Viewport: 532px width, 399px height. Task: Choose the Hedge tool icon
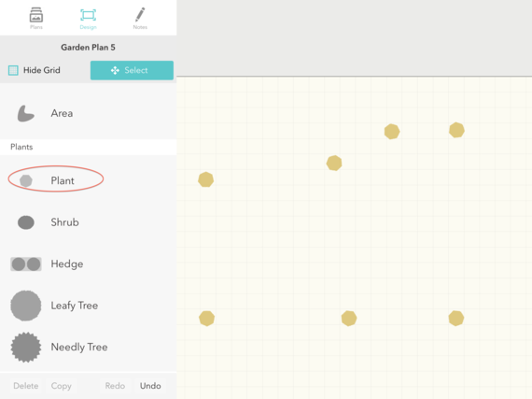click(x=26, y=264)
